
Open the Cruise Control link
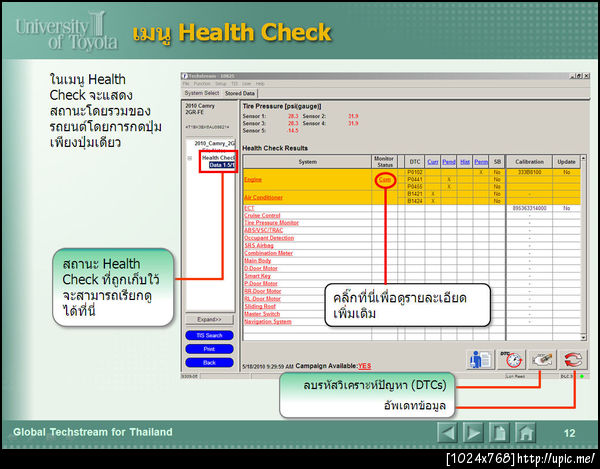262,215
